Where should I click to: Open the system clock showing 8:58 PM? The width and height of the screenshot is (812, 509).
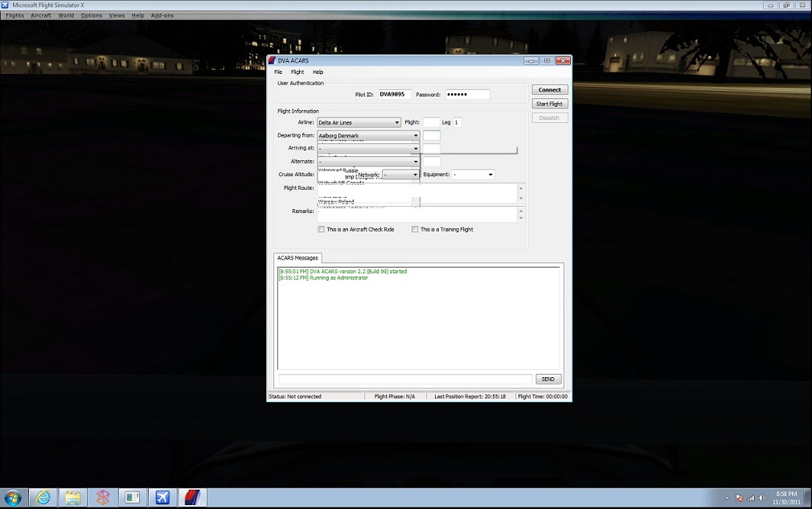pos(786,498)
